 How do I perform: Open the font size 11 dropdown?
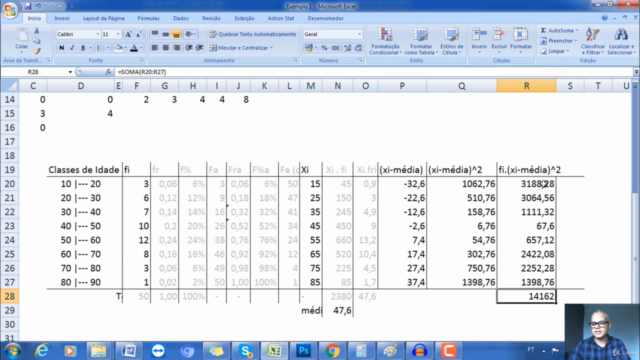click(118, 34)
